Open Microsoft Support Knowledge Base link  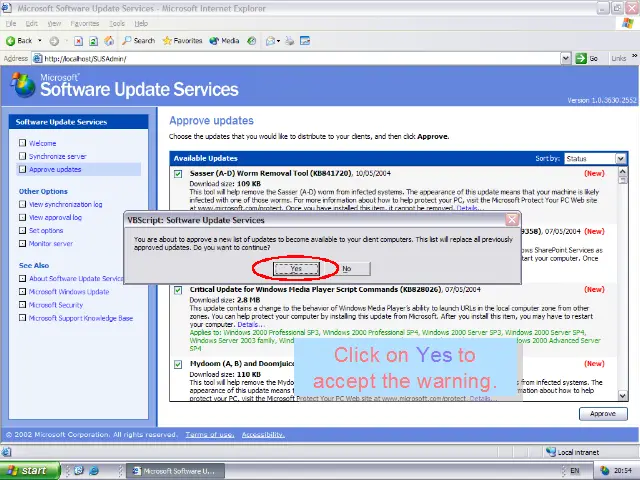pos(81,318)
